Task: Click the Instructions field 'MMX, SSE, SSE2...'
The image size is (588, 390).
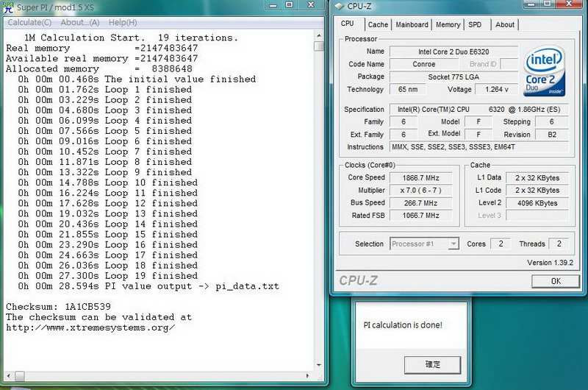Action: pyautogui.click(x=479, y=146)
